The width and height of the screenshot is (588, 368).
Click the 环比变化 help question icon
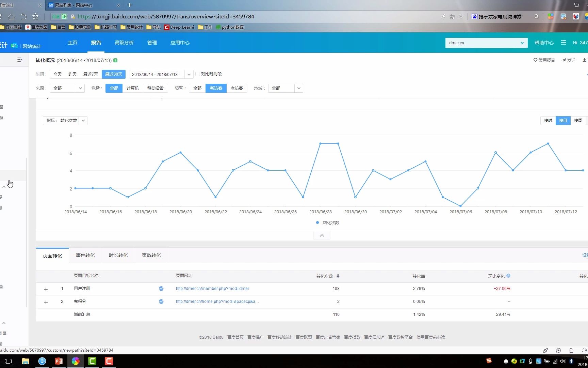click(508, 276)
